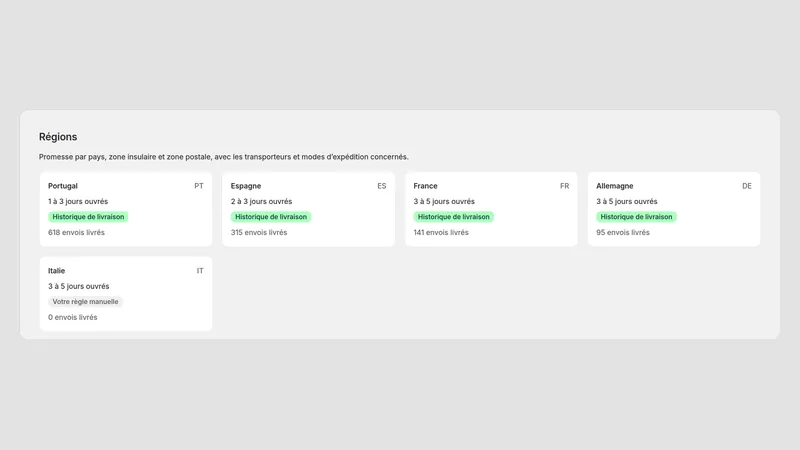
Task: Click the IT country code label
Action: point(200,271)
